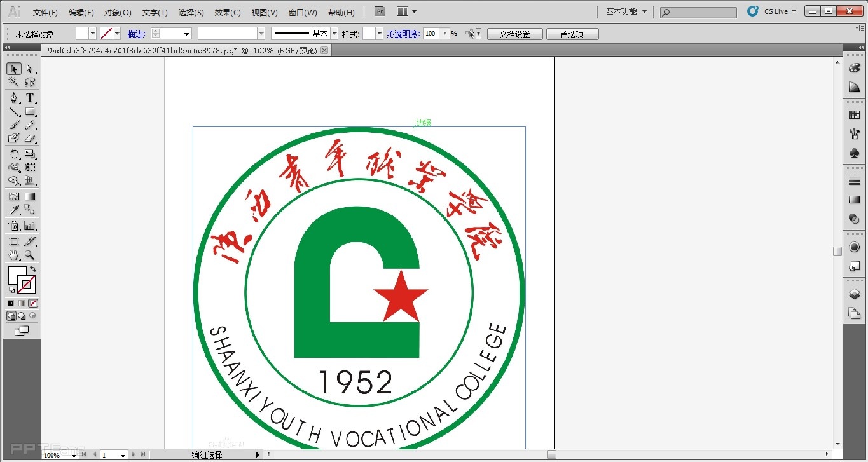
Task: Open the 效果(C) menu
Action: point(228,12)
